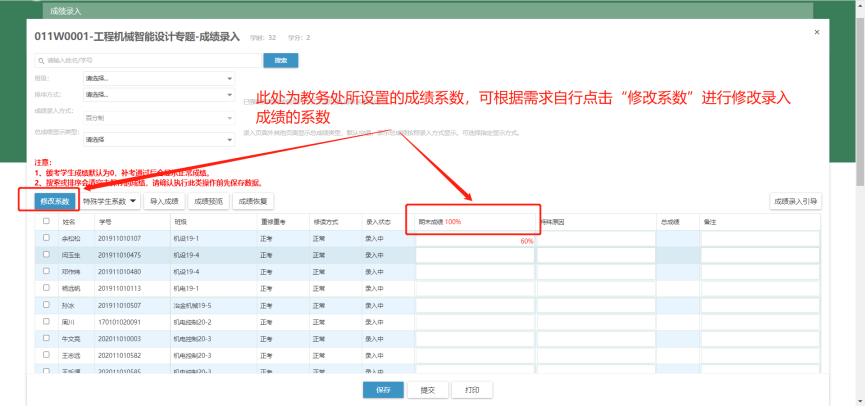Screen dimensions: 865x406
Task: Click 导入成绩 to import grades
Action: tap(164, 201)
